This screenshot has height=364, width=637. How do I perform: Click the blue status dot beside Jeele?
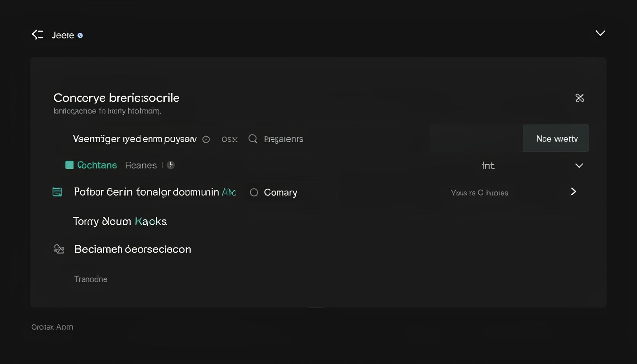pos(80,35)
